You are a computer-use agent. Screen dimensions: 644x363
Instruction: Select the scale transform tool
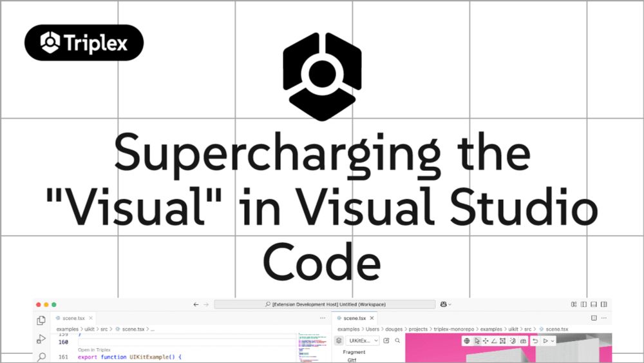pyautogui.click(x=503, y=341)
